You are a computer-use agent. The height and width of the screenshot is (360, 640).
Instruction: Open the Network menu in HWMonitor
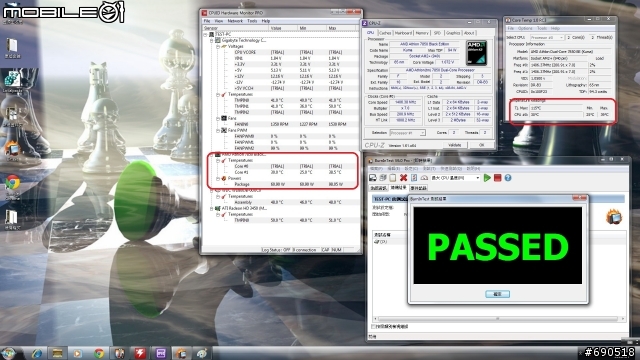pyautogui.click(x=235, y=21)
